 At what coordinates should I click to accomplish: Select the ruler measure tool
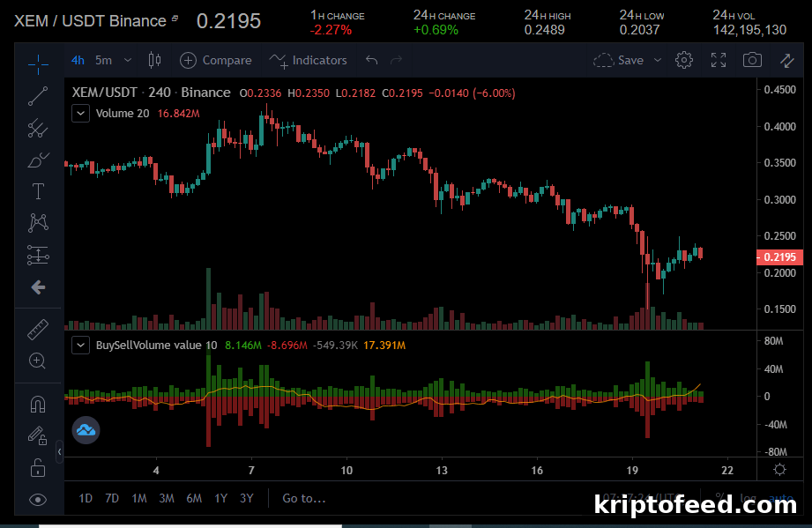pyautogui.click(x=38, y=329)
